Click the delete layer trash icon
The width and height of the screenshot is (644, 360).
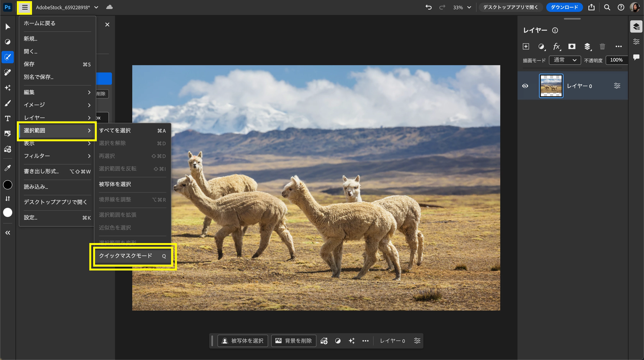(602, 47)
